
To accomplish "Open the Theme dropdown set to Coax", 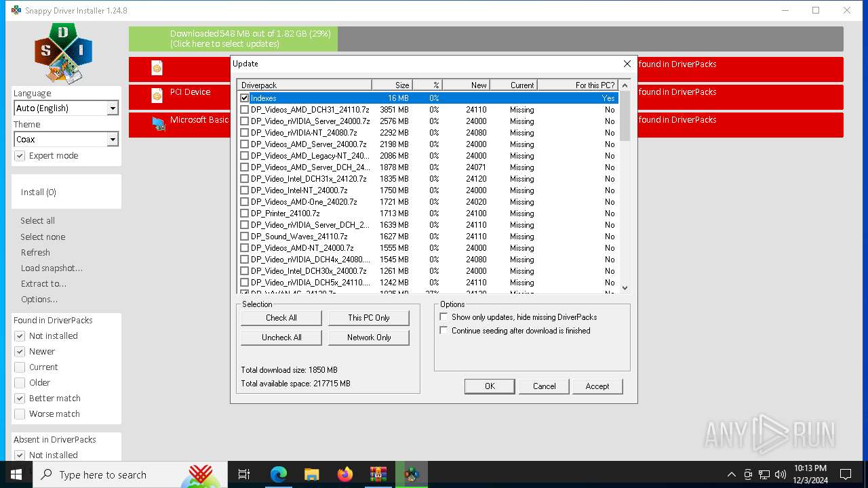I will click(66, 140).
